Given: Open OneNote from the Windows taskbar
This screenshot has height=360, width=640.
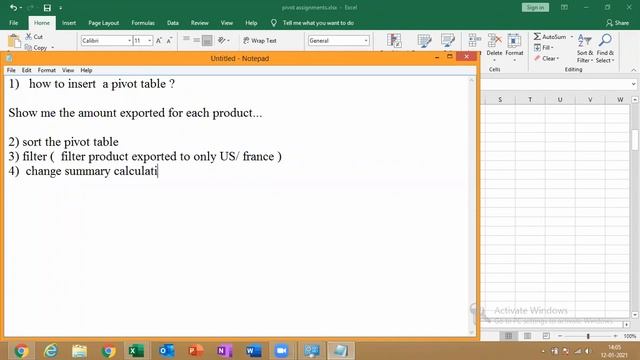Looking at the screenshot, I should click(x=224, y=351).
